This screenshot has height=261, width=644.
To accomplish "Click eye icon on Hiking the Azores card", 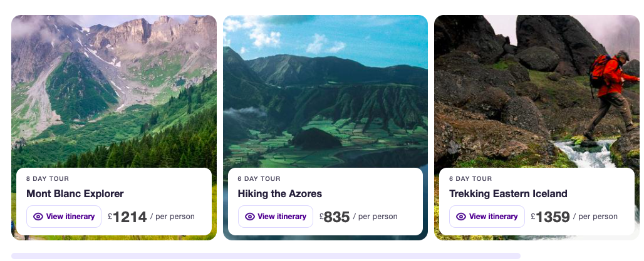I will point(250,217).
